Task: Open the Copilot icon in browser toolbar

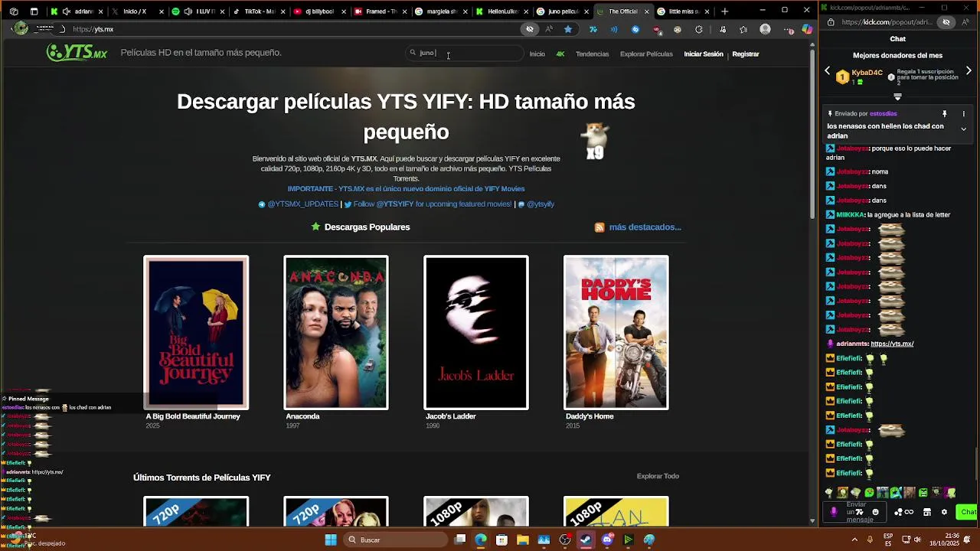Action: click(807, 29)
